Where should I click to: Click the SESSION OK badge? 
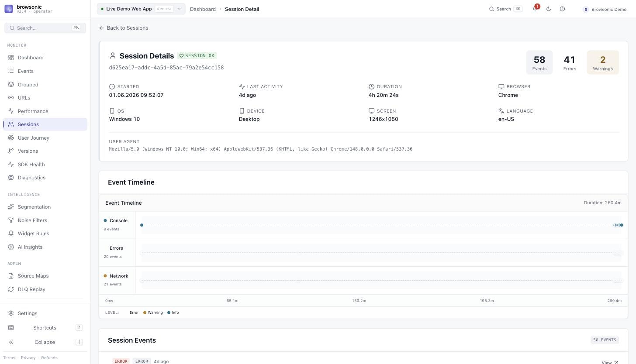point(197,56)
